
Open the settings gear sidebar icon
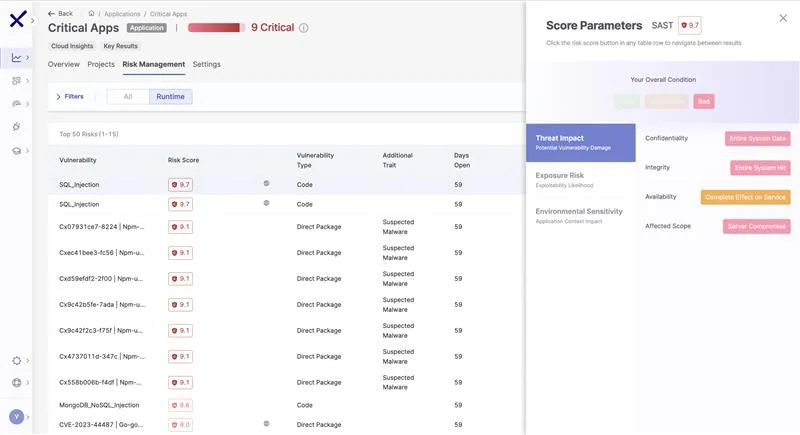16,361
